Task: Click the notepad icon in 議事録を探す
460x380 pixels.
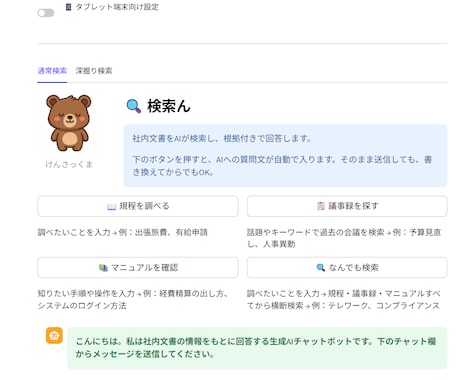Action: click(321, 206)
